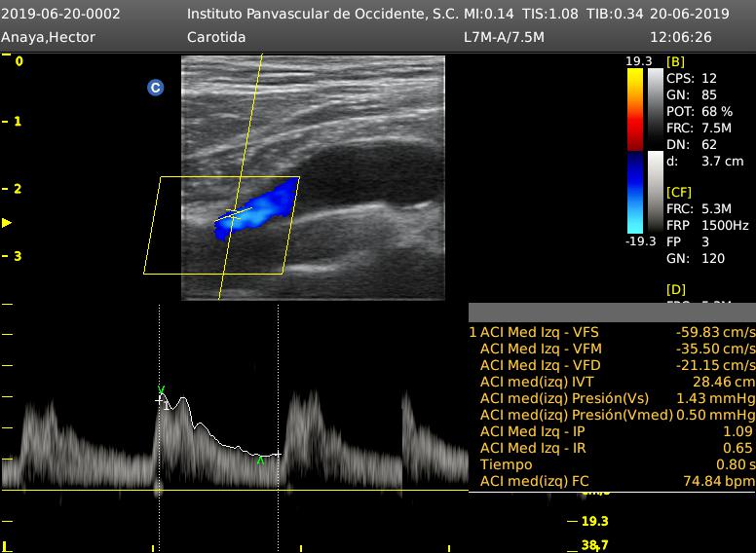Click the -19.3 color scale minimum label
Image resolution: width=756 pixels, height=553 pixels.
click(641, 240)
